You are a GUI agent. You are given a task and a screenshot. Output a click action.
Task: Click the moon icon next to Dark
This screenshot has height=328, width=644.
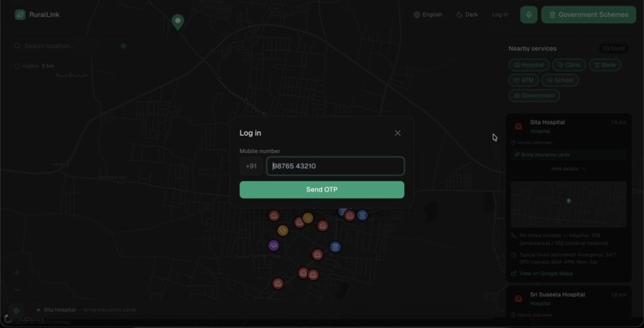point(459,14)
